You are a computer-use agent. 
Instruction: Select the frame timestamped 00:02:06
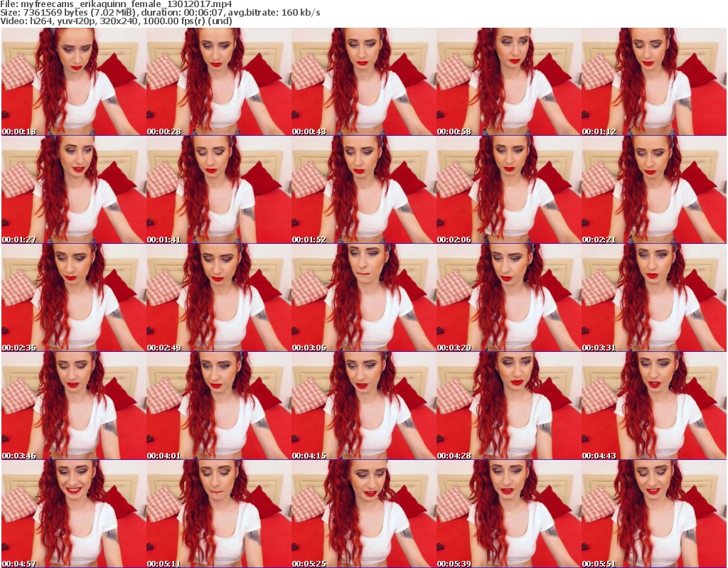(x=509, y=190)
